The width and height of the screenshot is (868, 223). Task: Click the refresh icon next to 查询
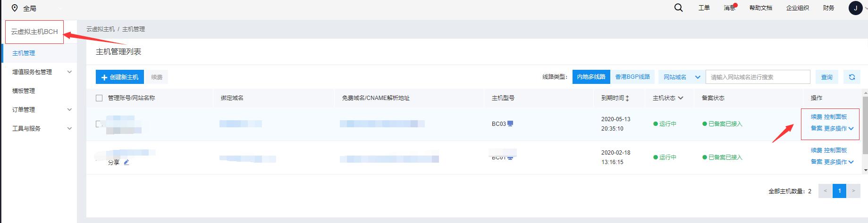[851, 77]
